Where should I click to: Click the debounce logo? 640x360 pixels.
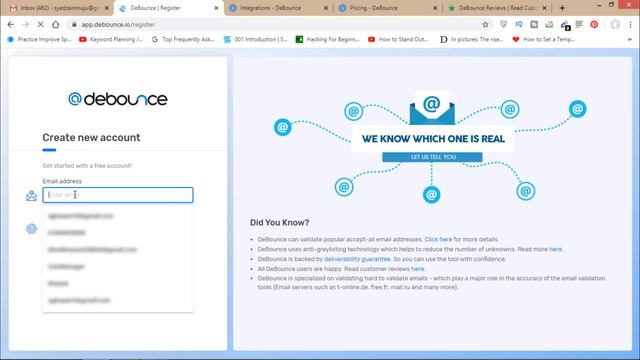(x=118, y=99)
